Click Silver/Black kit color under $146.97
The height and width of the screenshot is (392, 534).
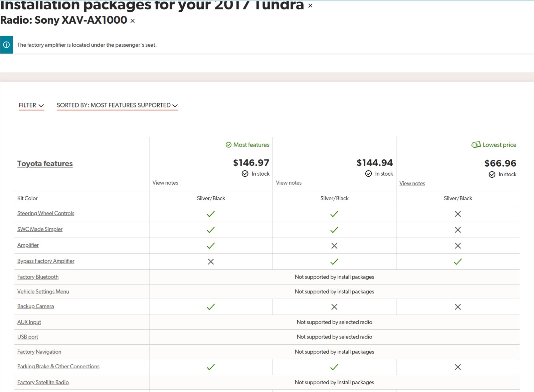coord(211,198)
